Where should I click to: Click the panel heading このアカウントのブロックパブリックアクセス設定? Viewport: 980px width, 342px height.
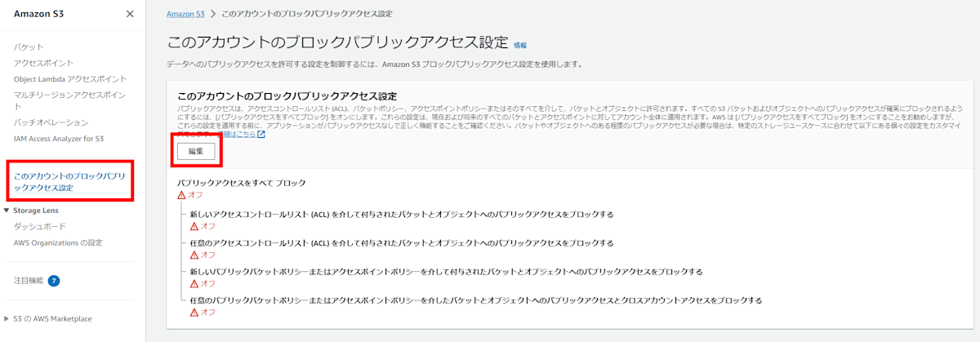[x=287, y=96]
